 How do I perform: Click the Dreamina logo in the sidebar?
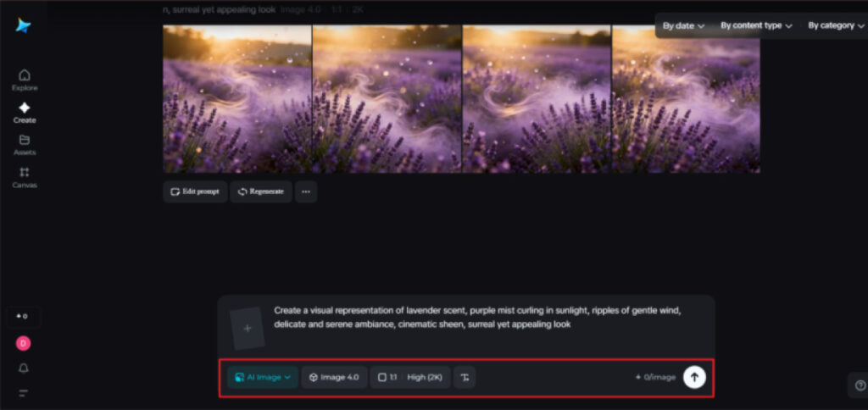click(x=24, y=26)
